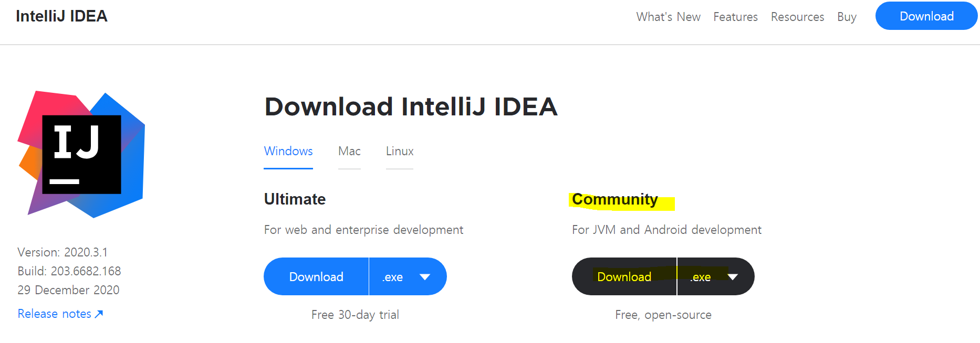The image size is (980, 343).
Task: Click the 'Download IntelliJ IDEA' heading
Action: click(x=411, y=107)
